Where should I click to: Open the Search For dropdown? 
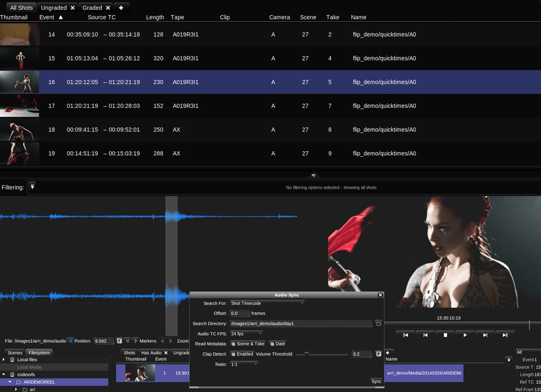point(266,303)
